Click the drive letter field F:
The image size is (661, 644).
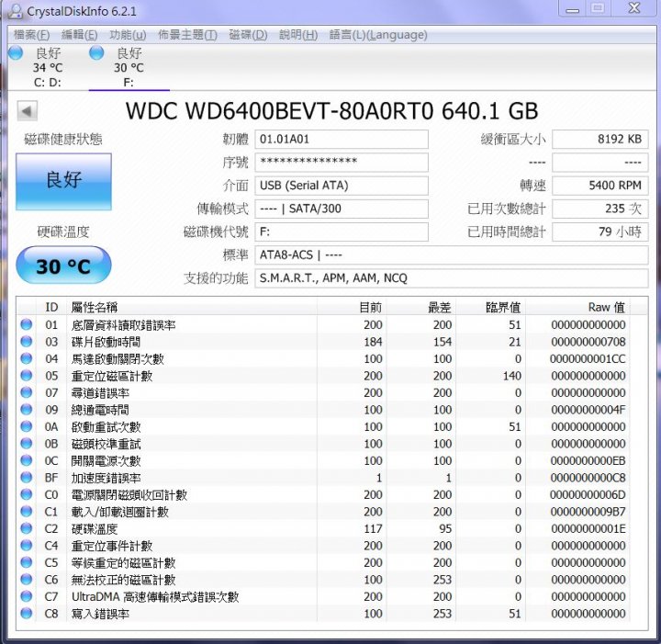pyautogui.click(x=342, y=232)
